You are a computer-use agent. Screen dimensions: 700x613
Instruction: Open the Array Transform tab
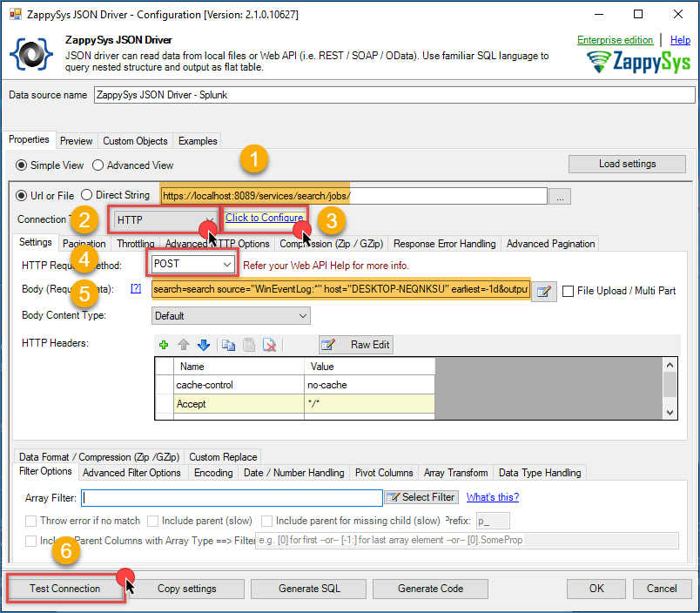456,472
